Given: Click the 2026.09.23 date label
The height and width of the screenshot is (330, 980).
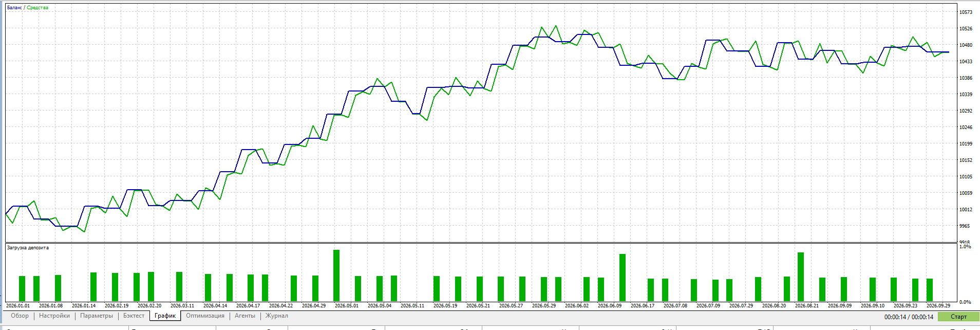Looking at the screenshot, I should pos(906,306).
